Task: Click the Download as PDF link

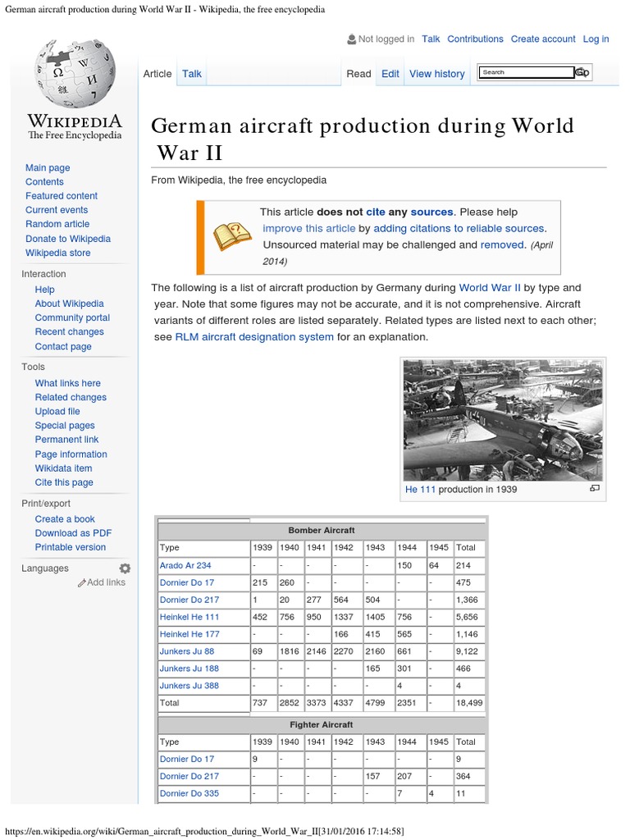Action: [x=73, y=533]
